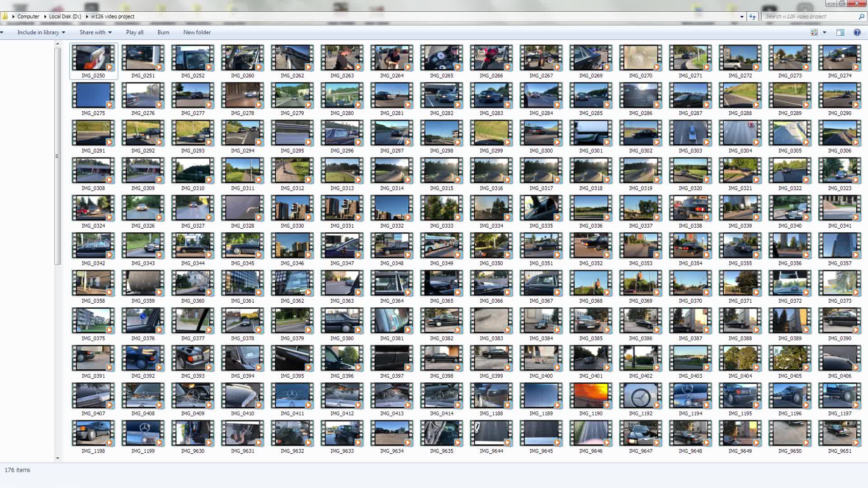Select video file IMG_0349
Screen dimensions: 868x488
pyautogui.click(x=442, y=249)
